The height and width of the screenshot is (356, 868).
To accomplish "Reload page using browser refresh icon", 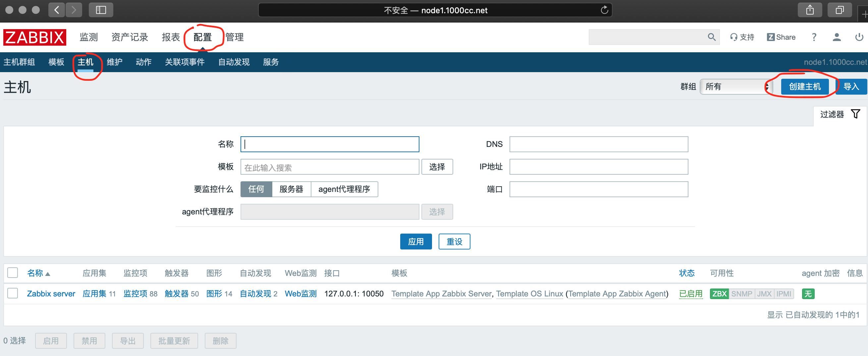I will pyautogui.click(x=604, y=10).
